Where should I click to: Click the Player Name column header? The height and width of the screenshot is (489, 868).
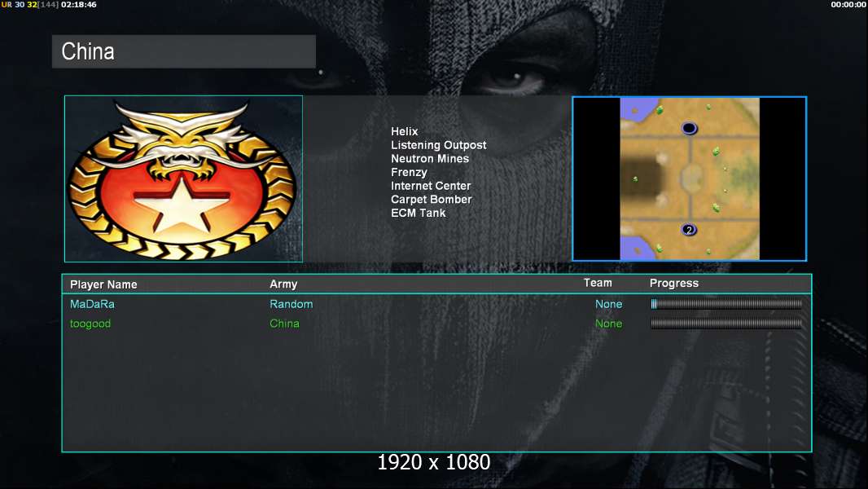103,284
